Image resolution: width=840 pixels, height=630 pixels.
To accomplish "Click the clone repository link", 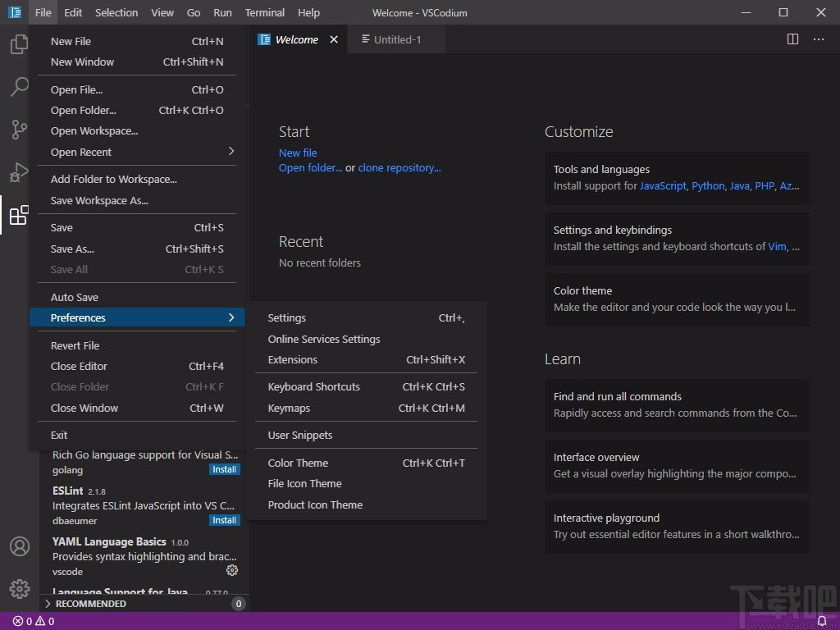I will [399, 167].
